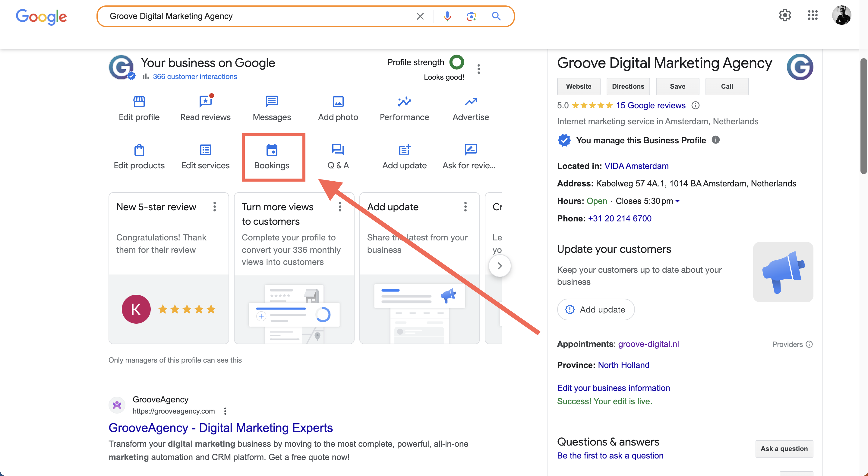Click the Add update pill button in knowledge panel
The image size is (868, 476).
596,309
